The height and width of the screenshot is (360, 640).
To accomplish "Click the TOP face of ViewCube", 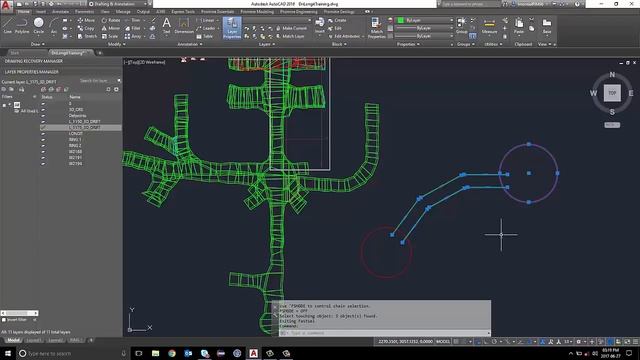I will (x=612, y=93).
